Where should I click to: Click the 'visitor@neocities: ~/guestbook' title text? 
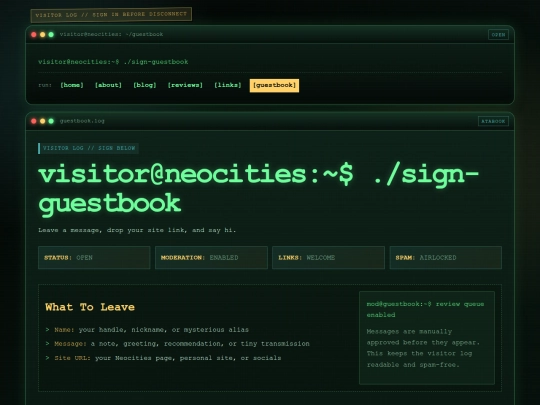pyautogui.click(x=111, y=34)
